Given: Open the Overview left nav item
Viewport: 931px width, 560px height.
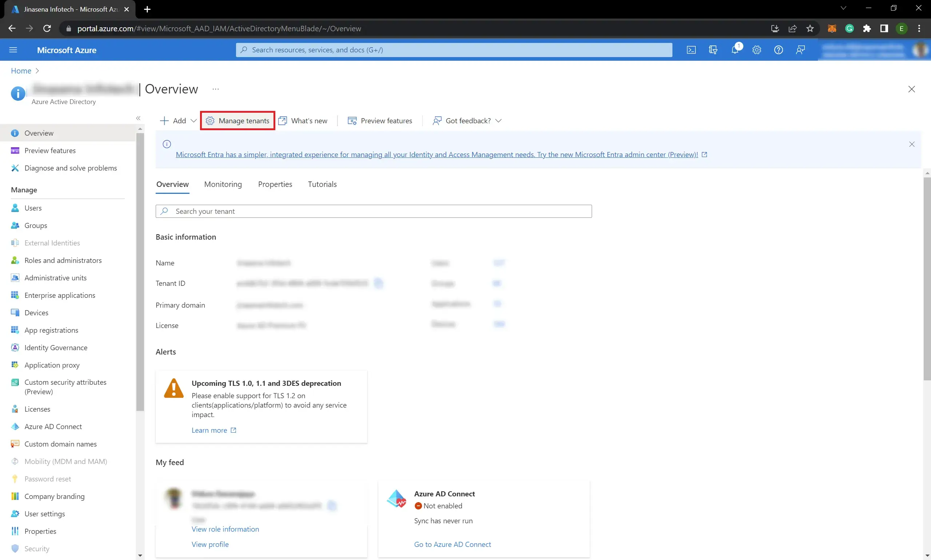Looking at the screenshot, I should [39, 133].
